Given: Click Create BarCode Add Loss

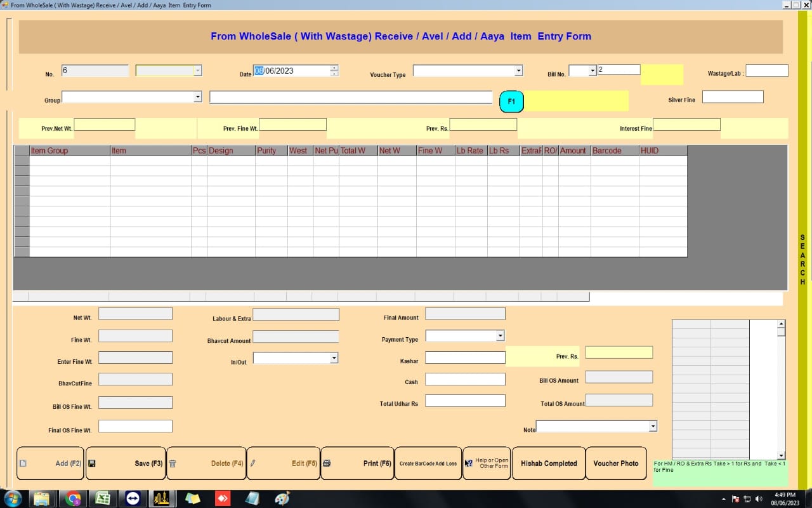Looking at the screenshot, I should point(429,463).
